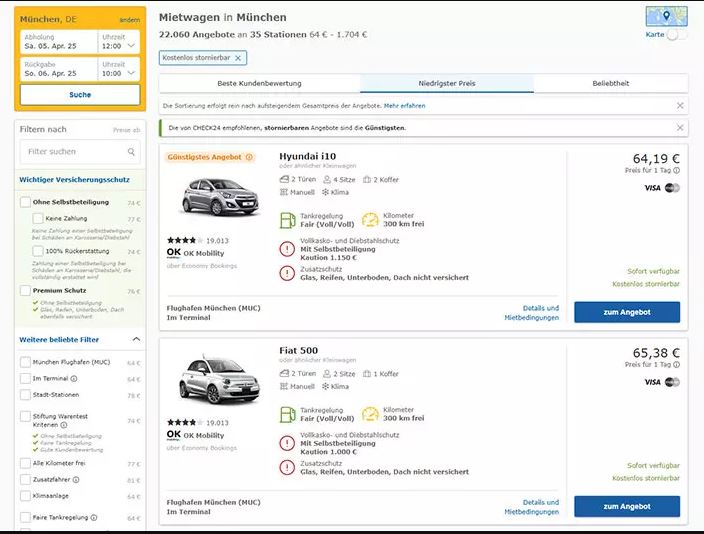704x534 pixels.
Task: Switch to Beste Kundenbewertung tab
Action: click(260, 84)
